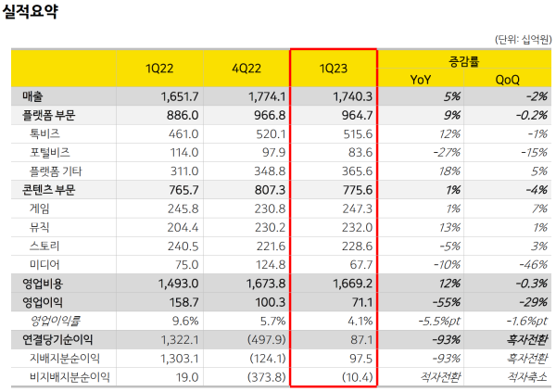Click the 4Q22 매출 value 1,774.1
Image resolution: width=556 pixels, height=392 pixels.
[267, 96]
